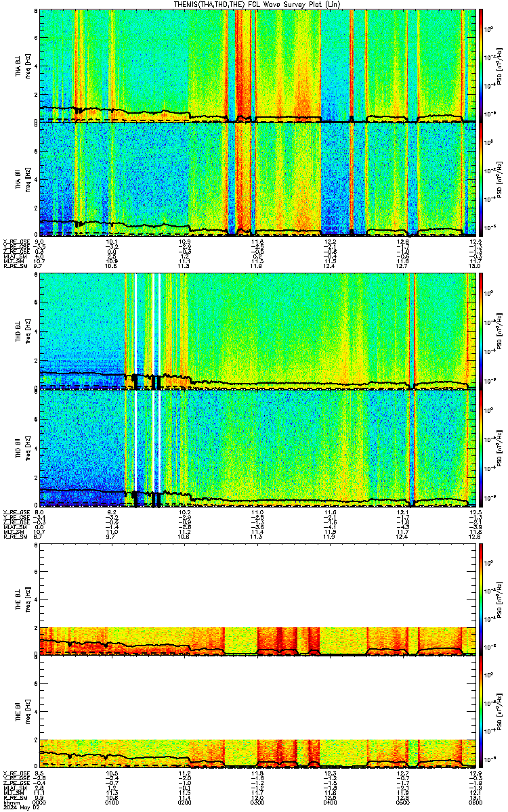This screenshot has width=508, height=812.
Task: Click the PSD color bar beside THE BL
Action: 482,600
